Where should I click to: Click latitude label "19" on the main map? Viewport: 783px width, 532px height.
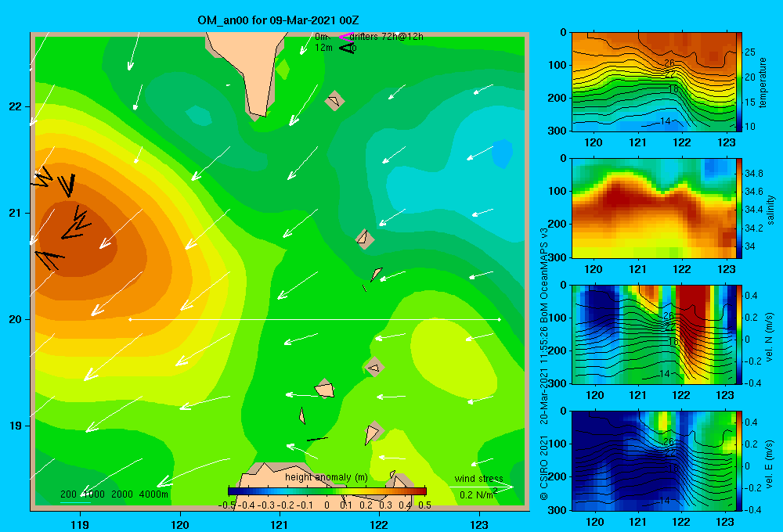(16, 426)
